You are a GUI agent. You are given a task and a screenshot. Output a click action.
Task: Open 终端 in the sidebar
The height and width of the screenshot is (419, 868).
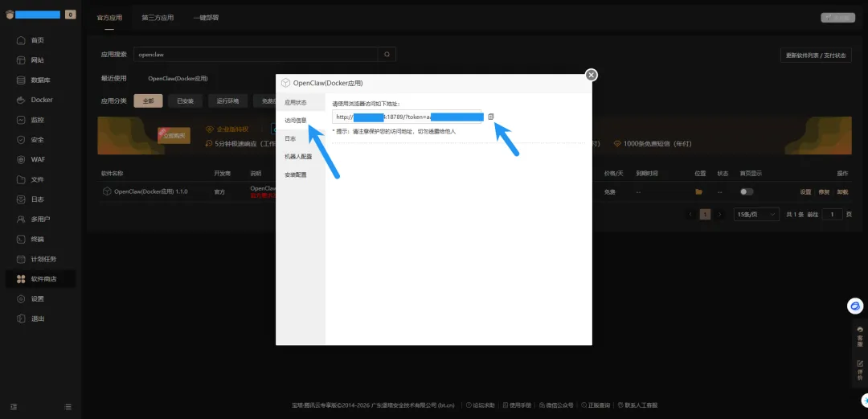point(39,240)
